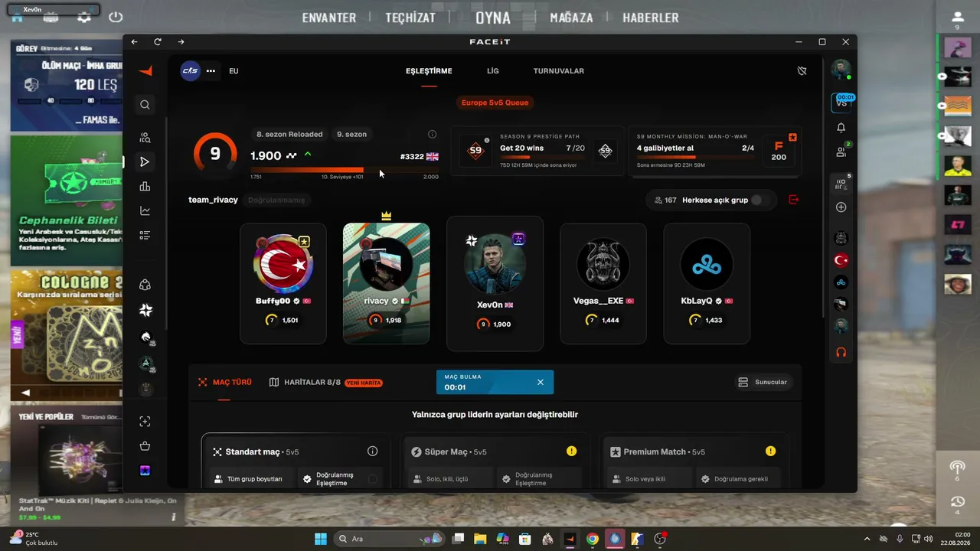Select the HARİTALAR 8/8 tab

(325, 382)
